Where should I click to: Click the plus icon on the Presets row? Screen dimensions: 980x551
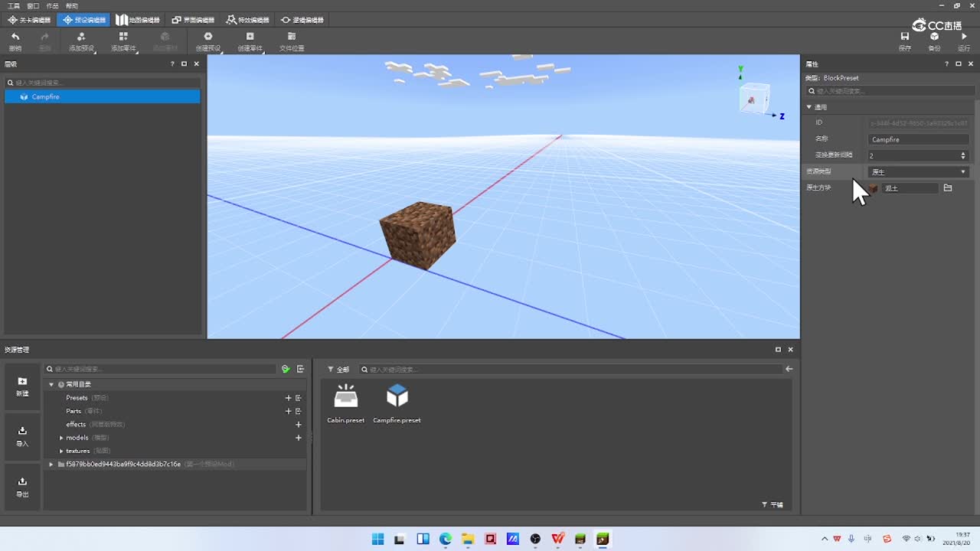tap(288, 398)
